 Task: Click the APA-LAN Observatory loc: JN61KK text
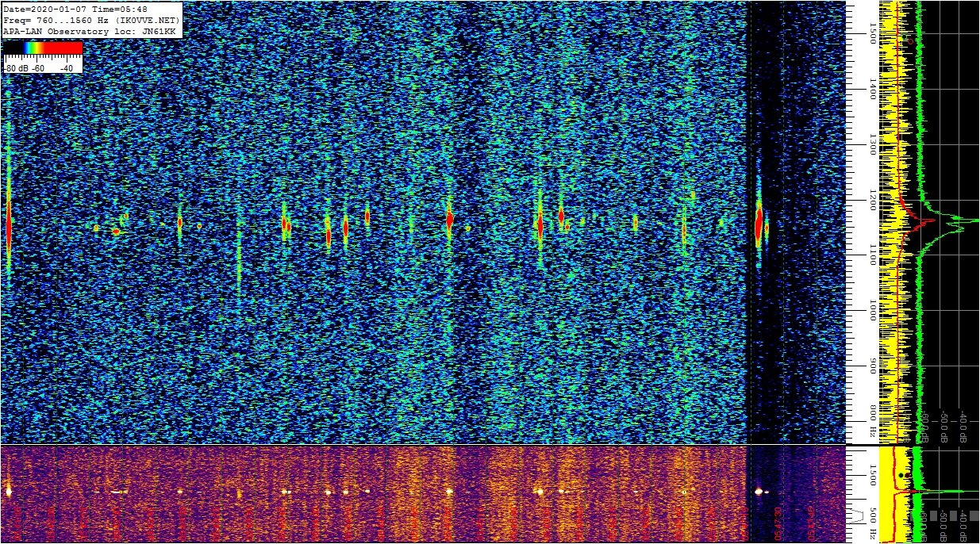[89, 30]
